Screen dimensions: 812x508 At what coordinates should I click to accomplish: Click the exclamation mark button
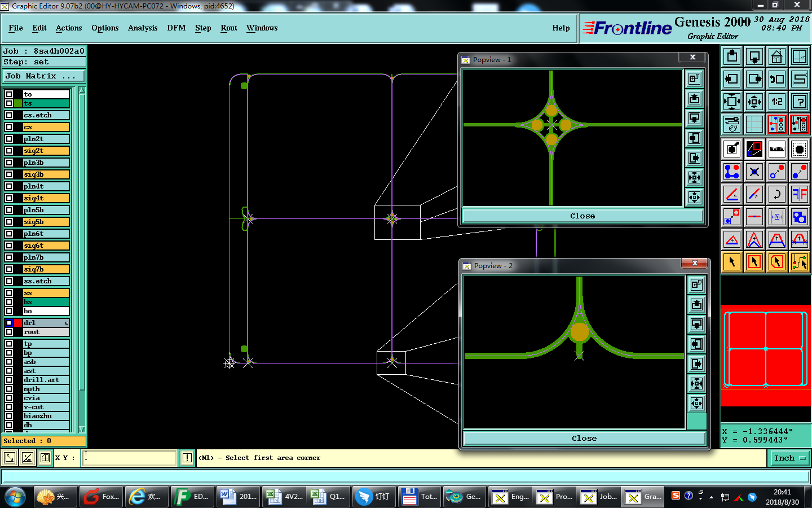[187, 458]
